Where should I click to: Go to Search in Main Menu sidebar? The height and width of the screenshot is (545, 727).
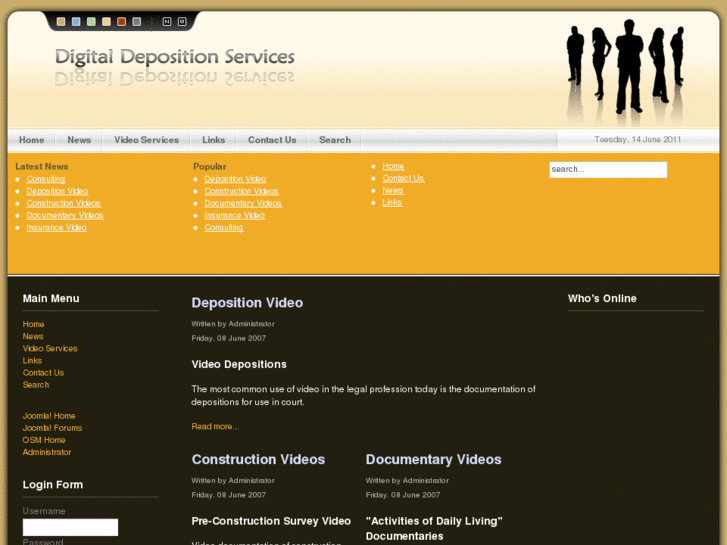tap(36, 385)
